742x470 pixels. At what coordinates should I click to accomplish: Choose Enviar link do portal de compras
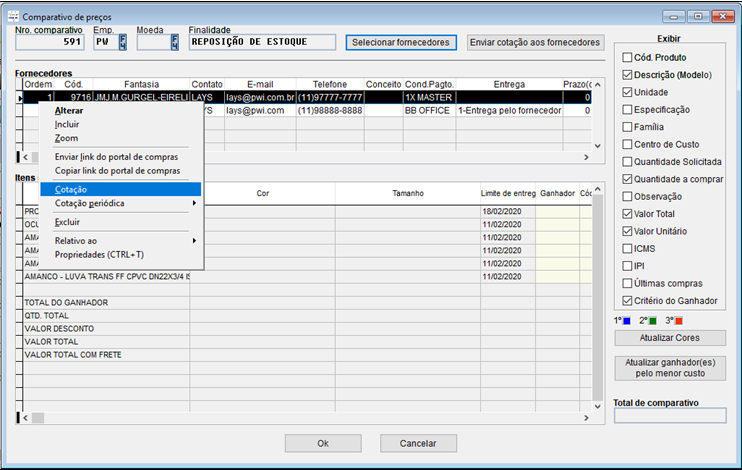click(117, 157)
